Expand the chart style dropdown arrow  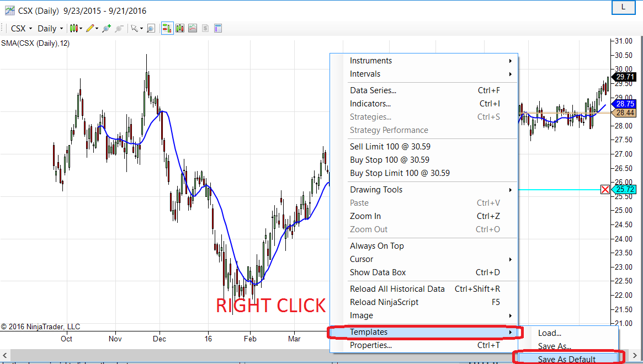(81, 29)
